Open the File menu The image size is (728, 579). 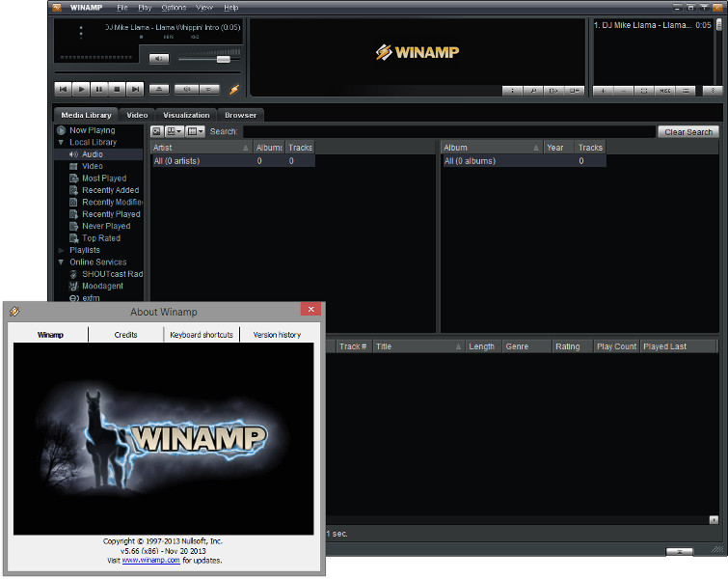(x=122, y=8)
